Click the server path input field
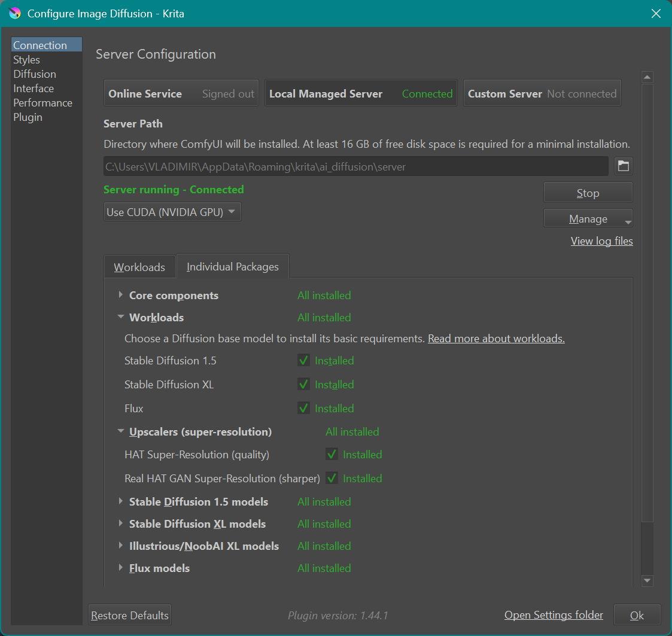672x636 pixels. tap(355, 166)
